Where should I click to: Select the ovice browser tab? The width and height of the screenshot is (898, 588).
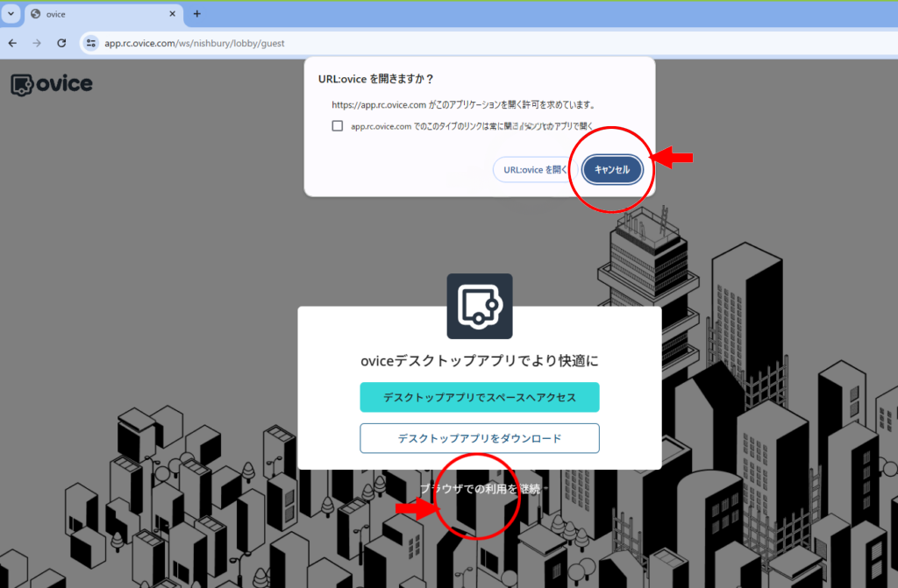[x=103, y=14]
